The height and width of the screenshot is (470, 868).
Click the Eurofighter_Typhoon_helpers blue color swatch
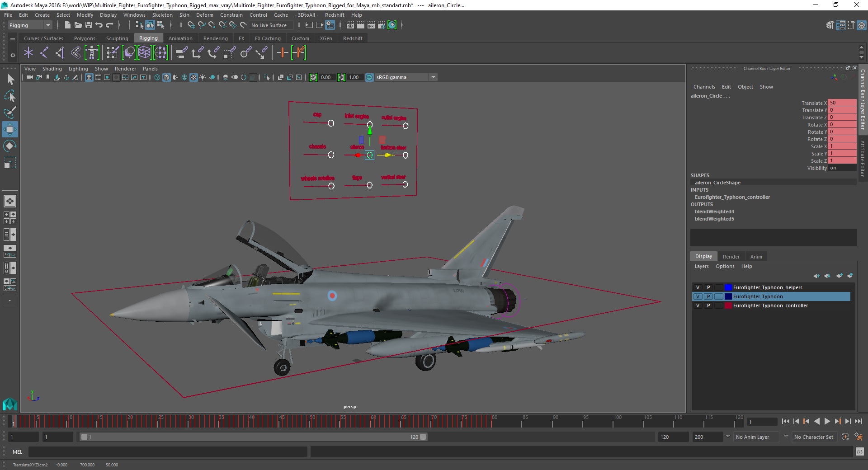point(728,287)
